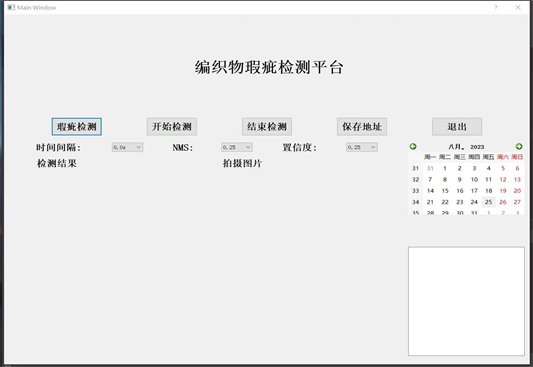
Task: Exit using the 退出 button
Action: click(x=457, y=127)
